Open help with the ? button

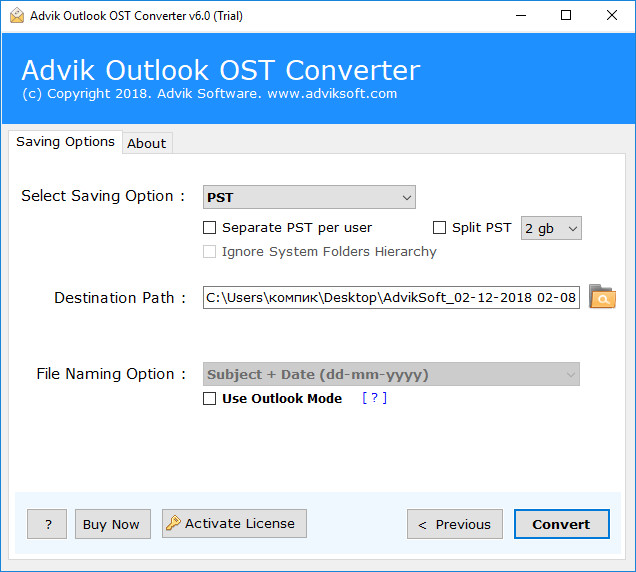(x=47, y=524)
